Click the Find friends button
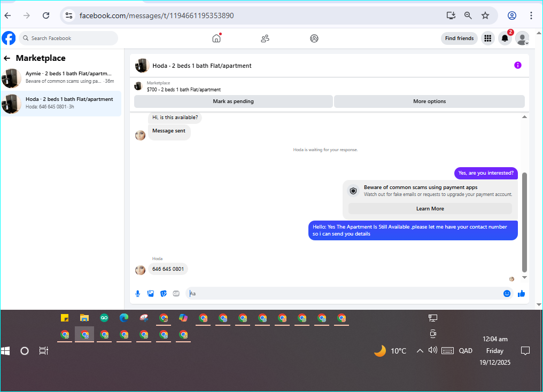Screen dimensions: 543x392 coord(459,38)
